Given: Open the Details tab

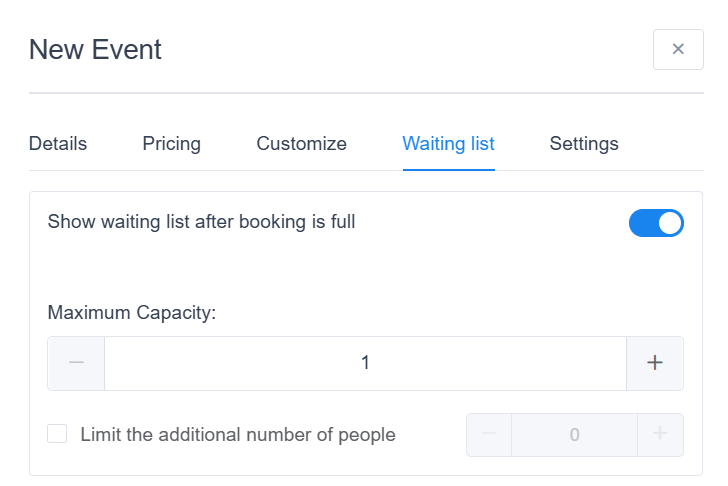Looking at the screenshot, I should [x=58, y=144].
